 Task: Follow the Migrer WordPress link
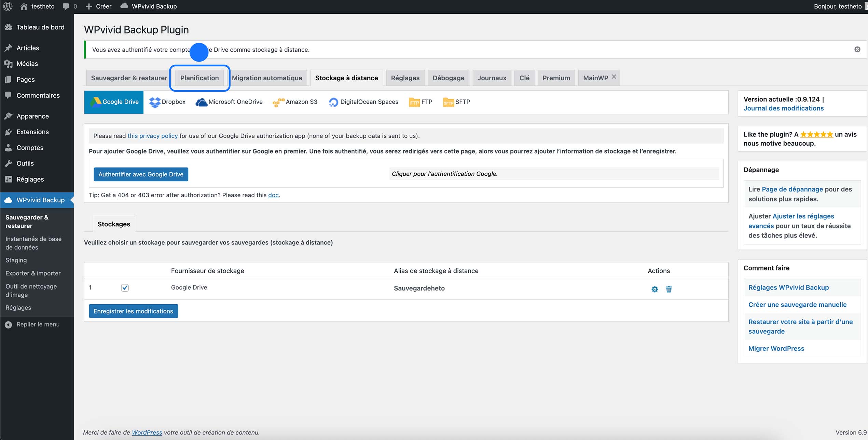click(776, 348)
